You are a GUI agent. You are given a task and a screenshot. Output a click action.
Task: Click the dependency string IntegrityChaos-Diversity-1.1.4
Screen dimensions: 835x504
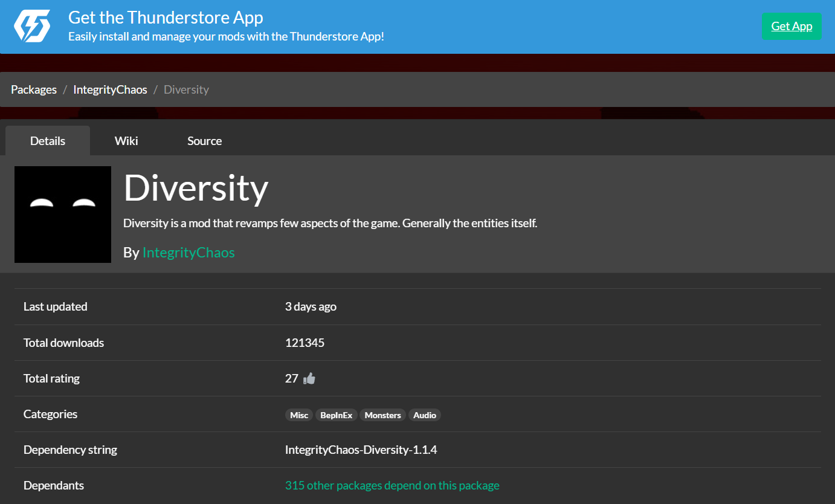pos(361,450)
